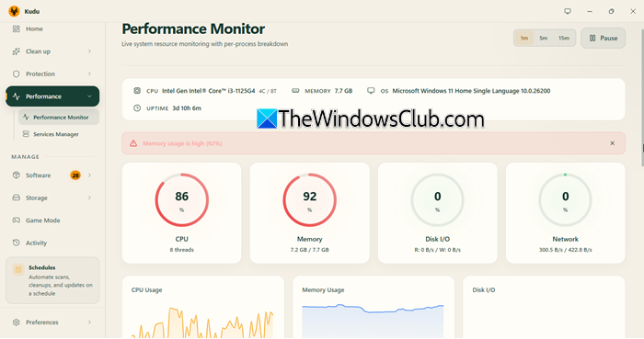Click the Storage drive icon
This screenshot has height=339, width=644.
point(16,198)
